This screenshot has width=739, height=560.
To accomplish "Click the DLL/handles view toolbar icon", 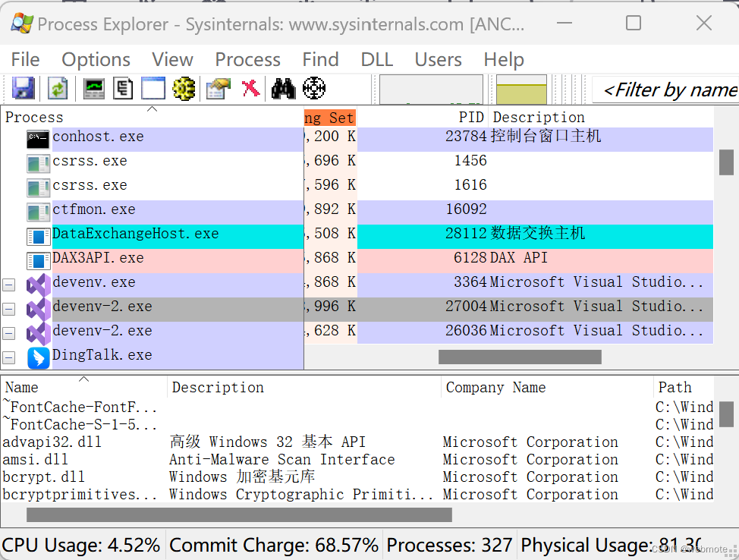I will [218, 88].
